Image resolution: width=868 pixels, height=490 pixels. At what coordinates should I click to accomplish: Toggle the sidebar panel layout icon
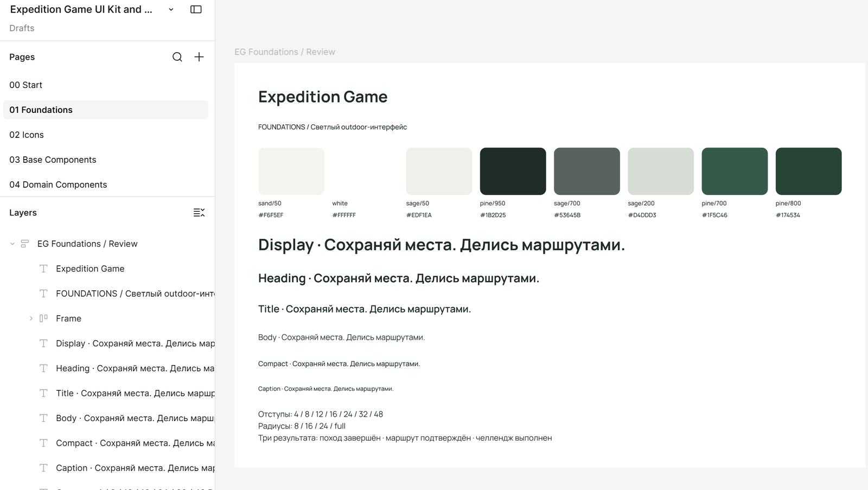pos(196,10)
